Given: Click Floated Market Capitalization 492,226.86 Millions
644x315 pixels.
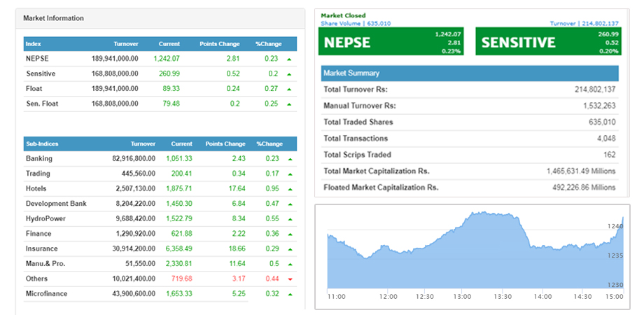Looking at the screenshot, I should tap(584, 188).
